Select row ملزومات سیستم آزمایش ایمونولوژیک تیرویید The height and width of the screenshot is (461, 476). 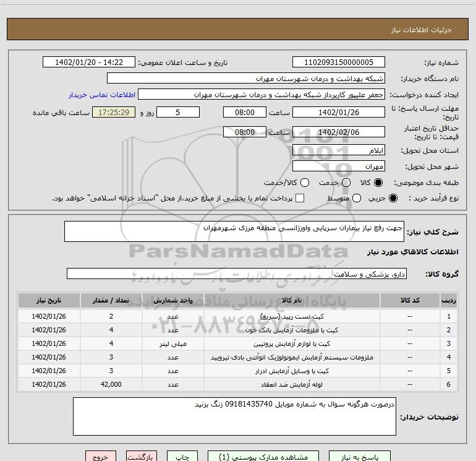click(x=238, y=358)
